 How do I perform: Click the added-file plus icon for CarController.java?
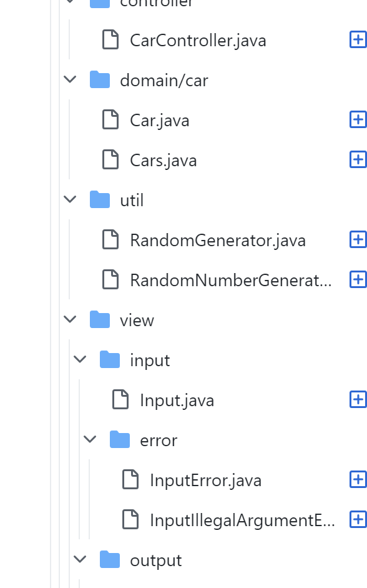click(358, 40)
